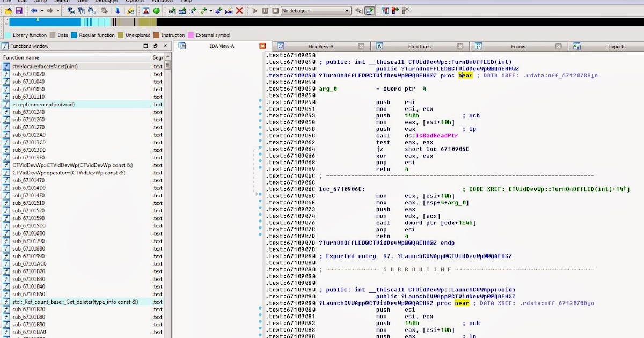The height and width of the screenshot is (338, 644).
Task: Click the green circle toolbar icon
Action: 156,11
